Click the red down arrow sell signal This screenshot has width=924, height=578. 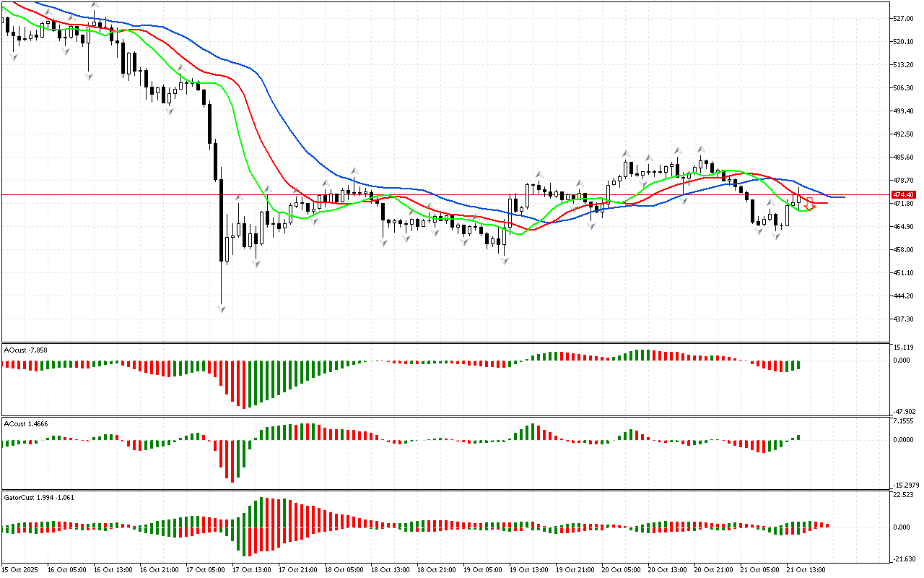(809, 204)
